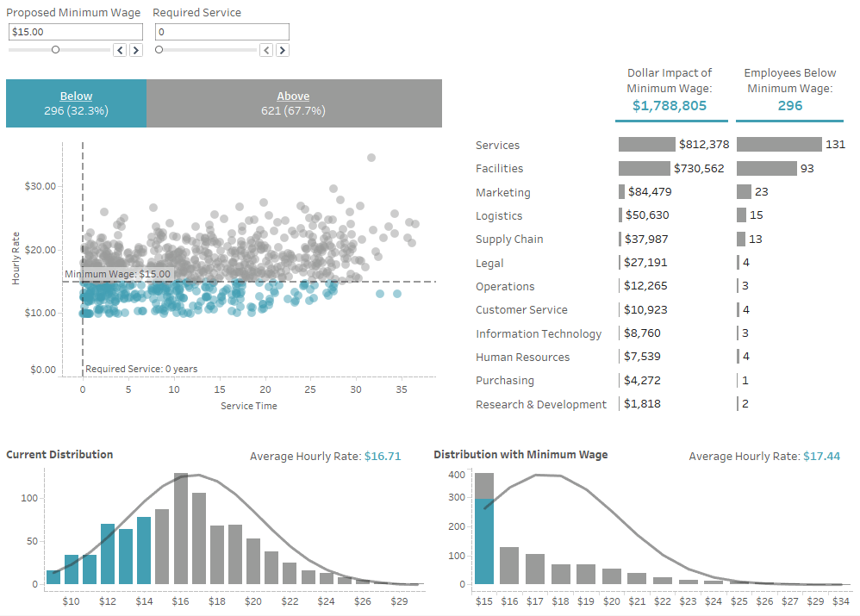Screen dimensions: 860x616
Task: Click the Required Service slider handle
Action: pos(159,50)
